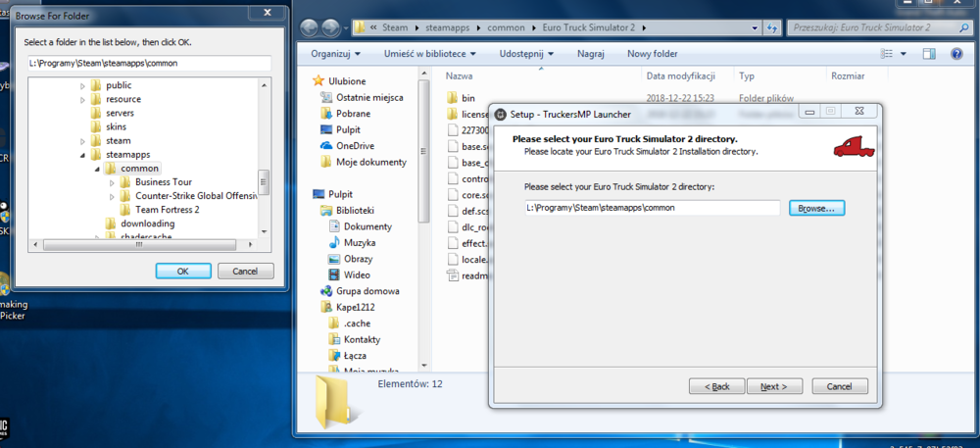
Task: Collapse the steamapps tree node
Action: click(82, 155)
